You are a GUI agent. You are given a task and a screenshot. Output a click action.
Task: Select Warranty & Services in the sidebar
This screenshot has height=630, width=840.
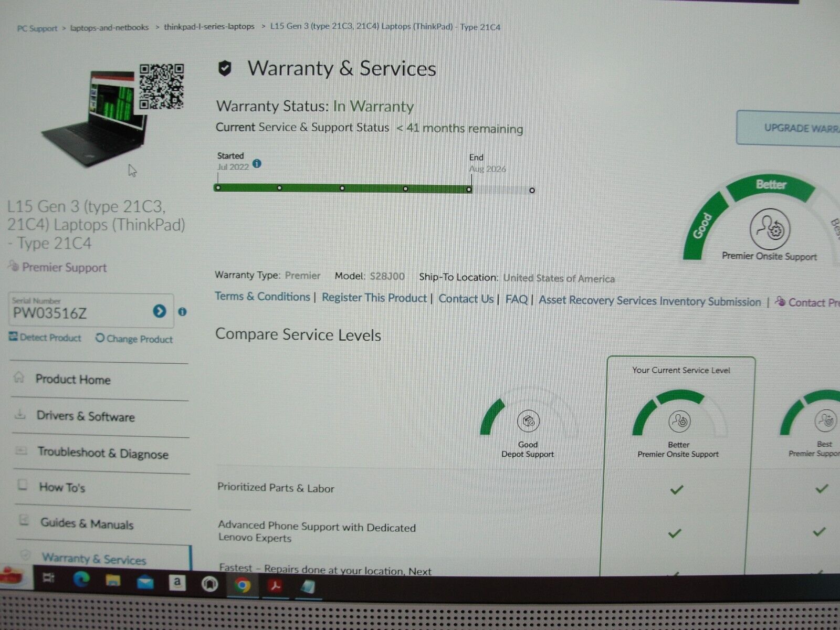click(x=94, y=559)
